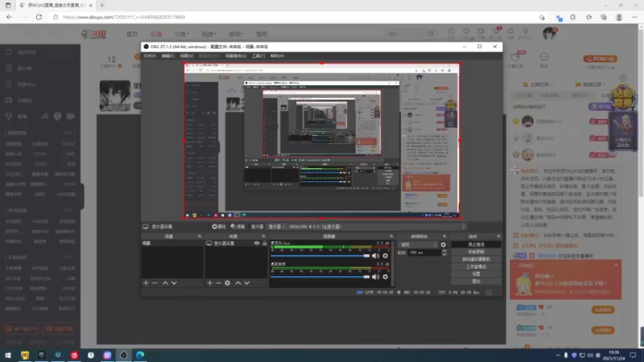This screenshot has width=644, height=362.
Task: Remove selected scene with minus icon
Action: [x=155, y=283]
